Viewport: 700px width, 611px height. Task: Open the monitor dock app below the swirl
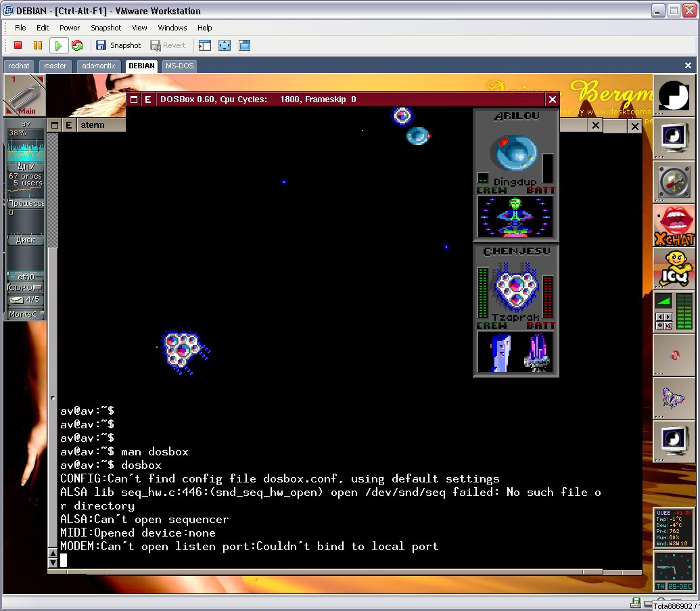tap(674, 137)
